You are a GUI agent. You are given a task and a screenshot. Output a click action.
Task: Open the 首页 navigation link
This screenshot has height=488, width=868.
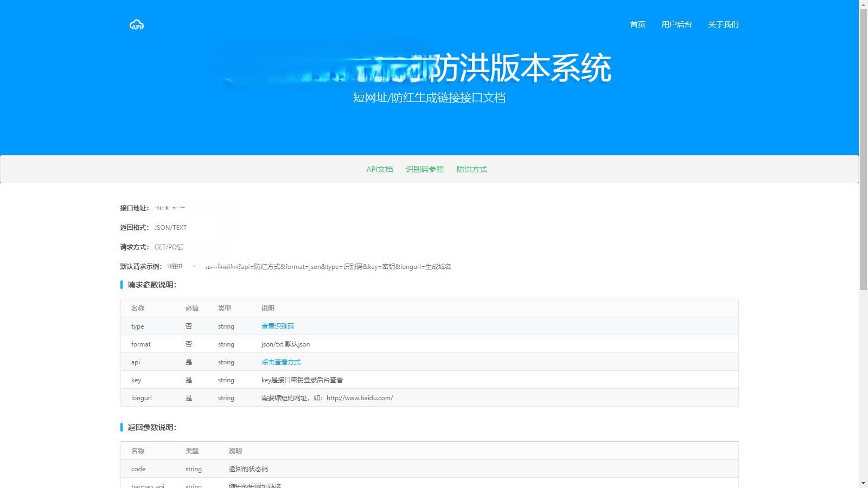pyautogui.click(x=637, y=24)
